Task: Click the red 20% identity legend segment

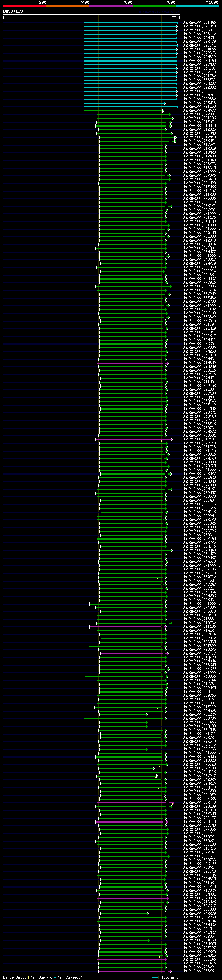Action: click(25, 6)
